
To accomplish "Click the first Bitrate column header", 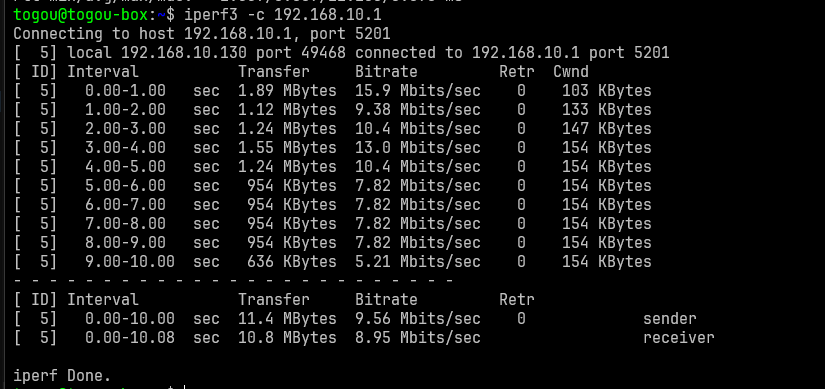I will tap(386, 72).
